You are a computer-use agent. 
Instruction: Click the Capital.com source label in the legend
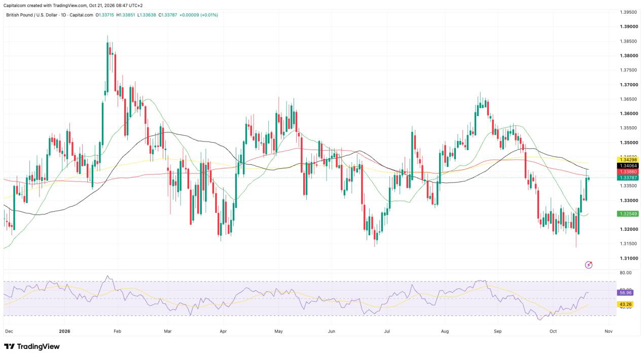click(x=82, y=15)
